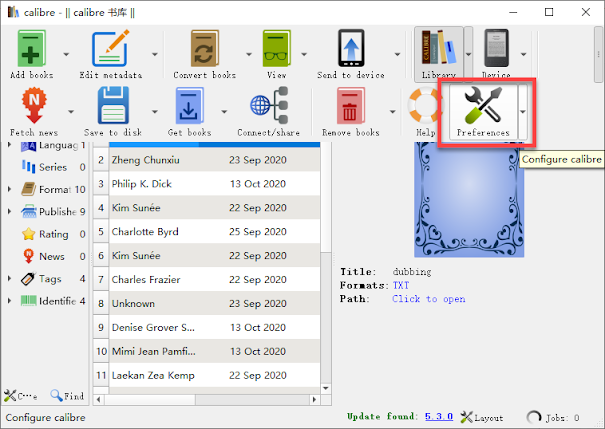Select Publisher category in tag browser
The height and width of the screenshot is (429, 605).
click(53, 211)
